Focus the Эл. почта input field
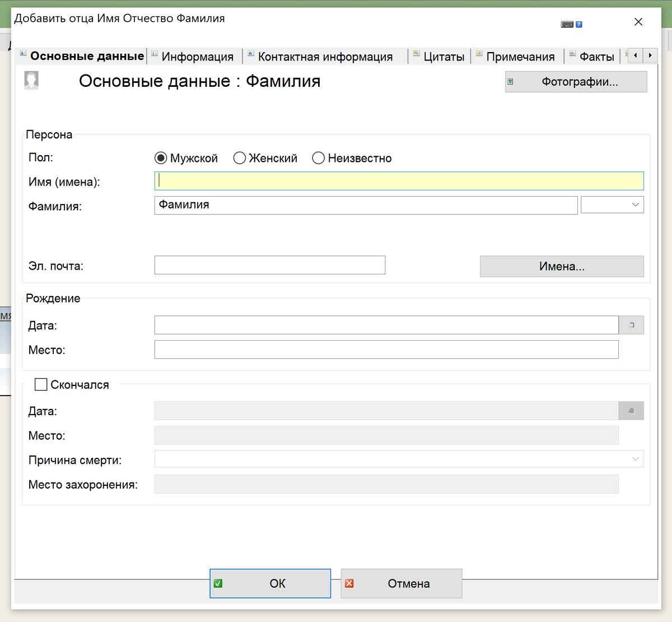Screen dimensions: 672x622 pos(270,265)
